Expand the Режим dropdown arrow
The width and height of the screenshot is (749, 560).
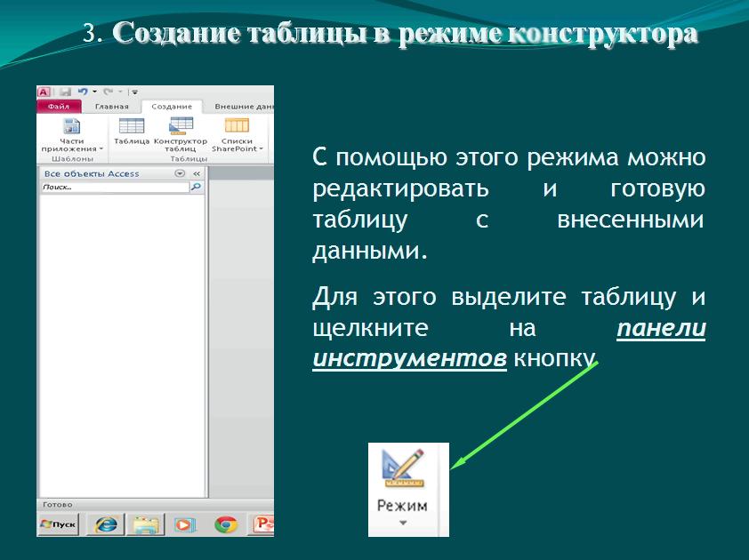pyautogui.click(x=402, y=524)
